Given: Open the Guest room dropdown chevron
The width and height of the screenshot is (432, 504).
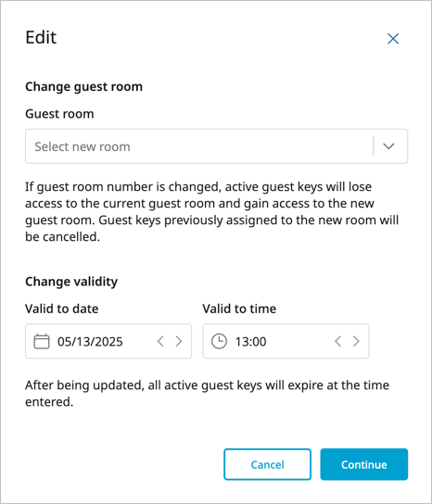Looking at the screenshot, I should point(389,146).
